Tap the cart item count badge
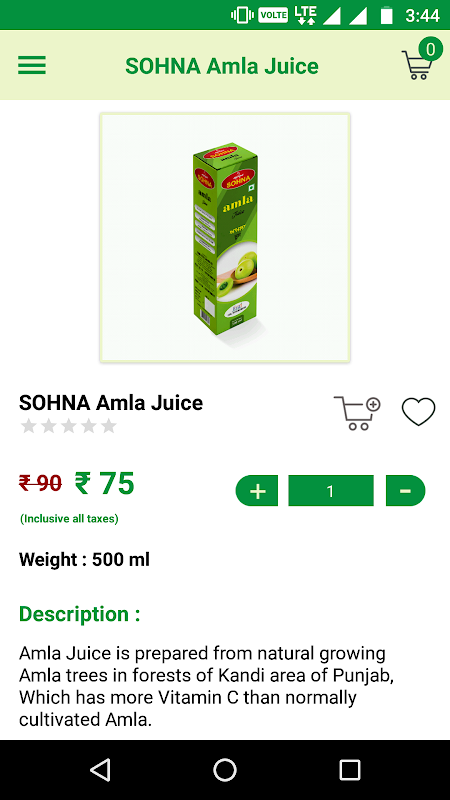 click(x=431, y=49)
